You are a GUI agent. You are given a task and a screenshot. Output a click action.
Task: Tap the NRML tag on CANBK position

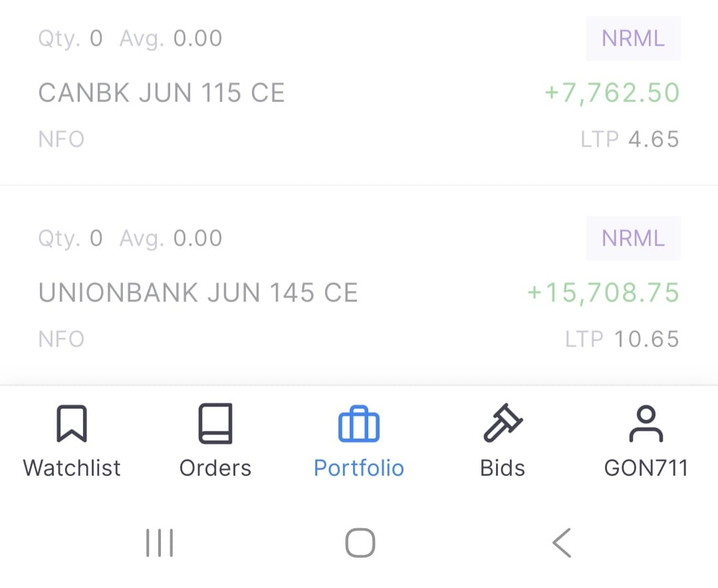[634, 39]
